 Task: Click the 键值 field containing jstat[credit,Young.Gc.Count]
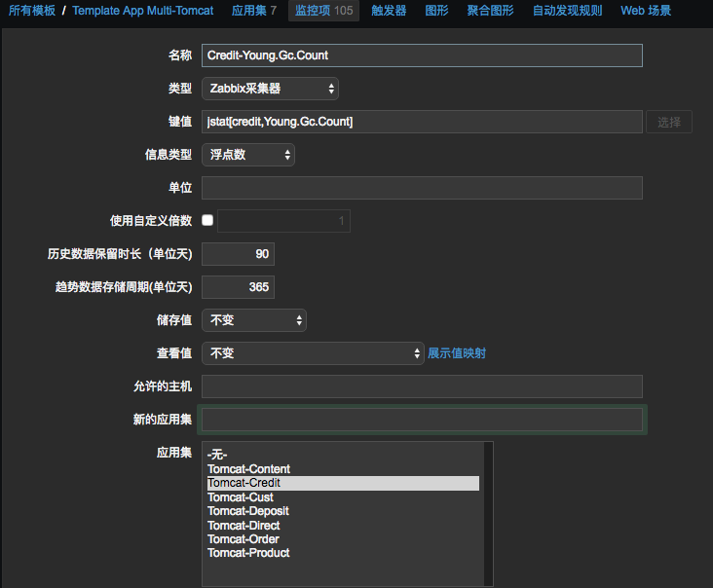(x=422, y=122)
